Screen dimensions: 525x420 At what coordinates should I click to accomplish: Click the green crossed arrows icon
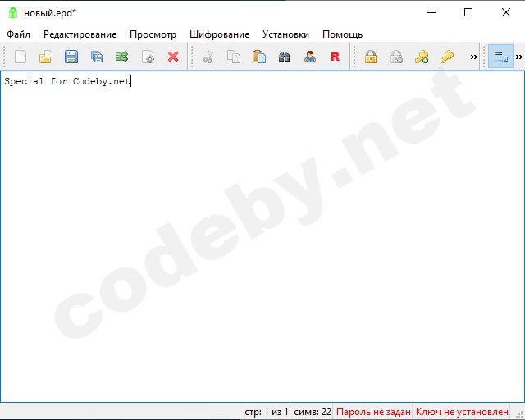pyautogui.click(x=122, y=57)
